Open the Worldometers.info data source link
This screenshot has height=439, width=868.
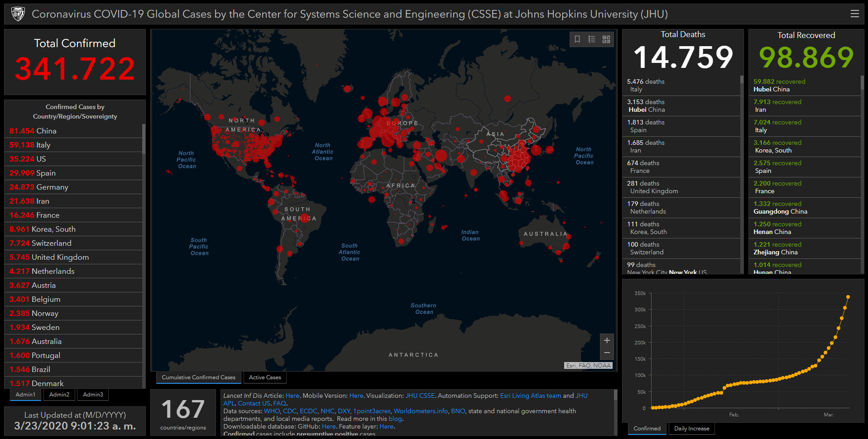pos(421,411)
